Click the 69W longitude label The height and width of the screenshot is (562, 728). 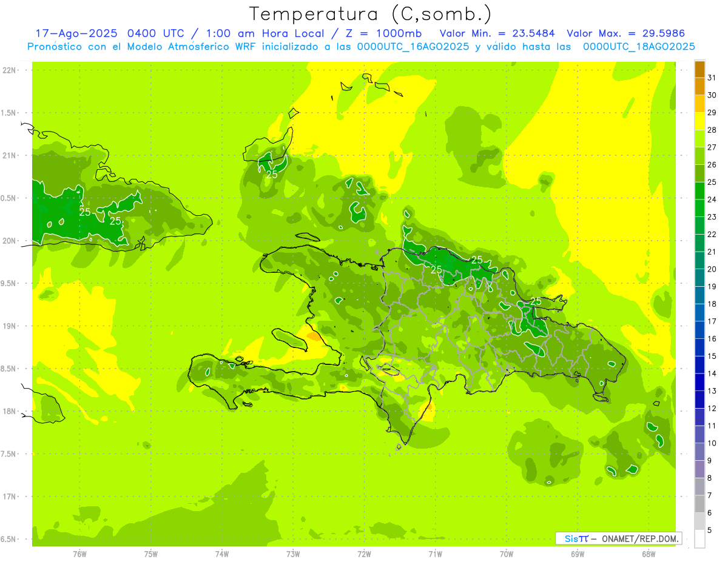click(x=577, y=554)
